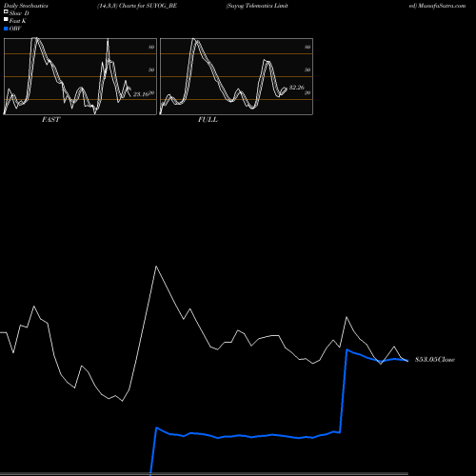Image resolution: width=476 pixels, height=476 pixels.
Task: Click the 32.26 value in FULL chart
Action: tap(297, 88)
